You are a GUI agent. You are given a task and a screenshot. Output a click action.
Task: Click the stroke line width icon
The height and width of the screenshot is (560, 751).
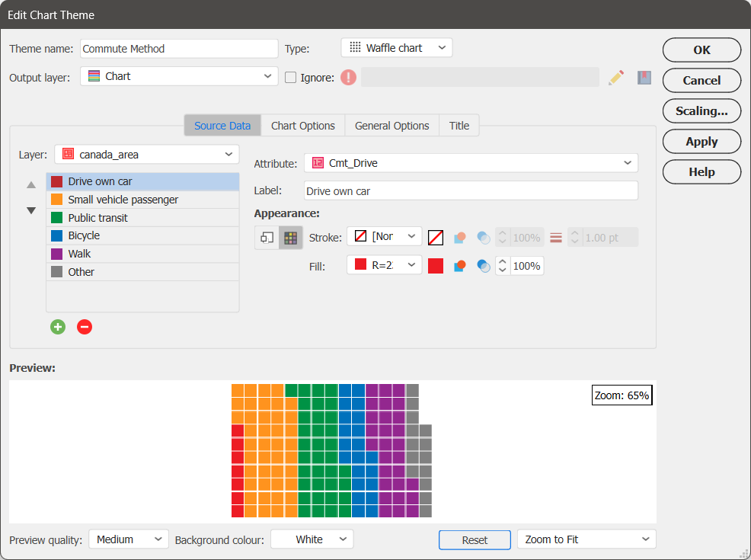(556, 238)
